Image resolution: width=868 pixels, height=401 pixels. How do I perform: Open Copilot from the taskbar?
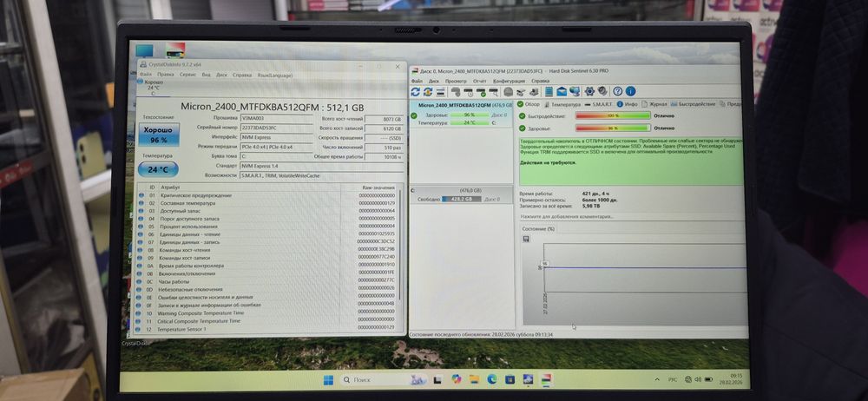point(457,379)
